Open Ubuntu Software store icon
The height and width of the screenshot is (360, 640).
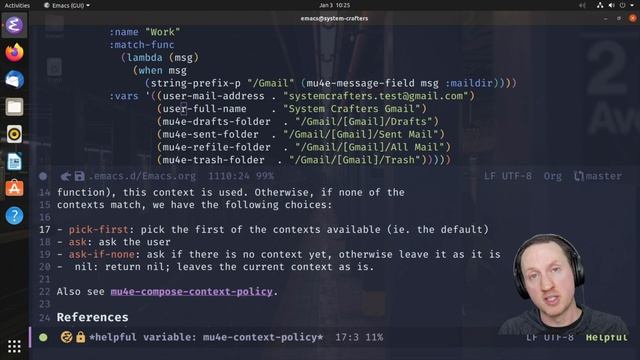click(14, 188)
